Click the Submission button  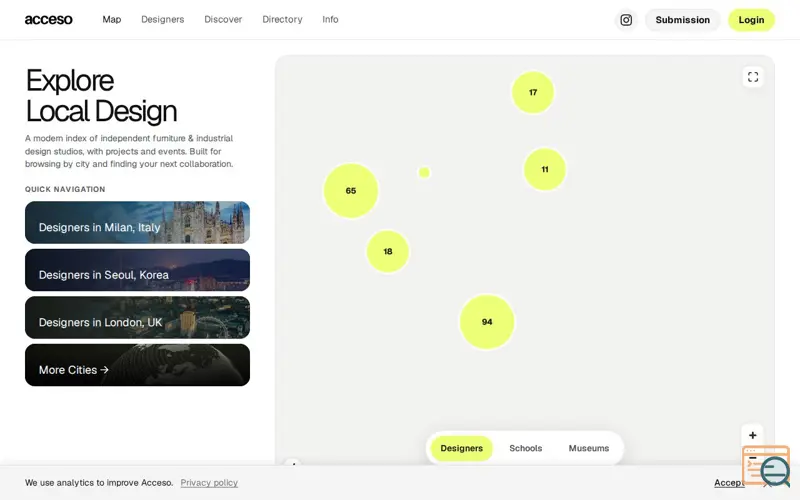[683, 20]
